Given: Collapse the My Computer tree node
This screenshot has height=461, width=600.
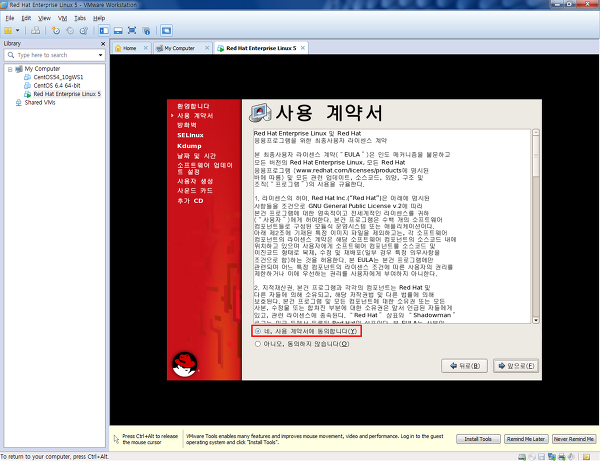Looking at the screenshot, I should pyautogui.click(x=10, y=69).
